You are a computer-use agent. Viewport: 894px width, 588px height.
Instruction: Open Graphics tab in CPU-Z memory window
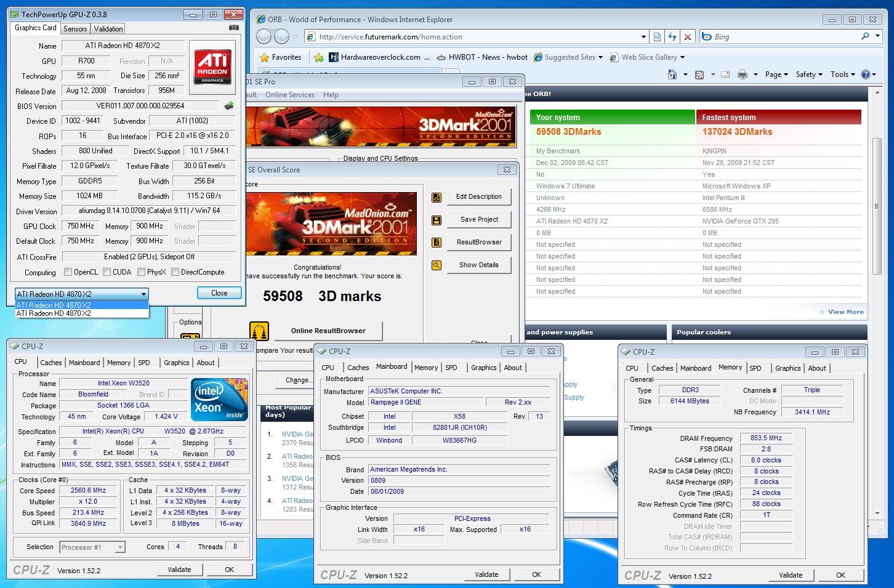[788, 368]
